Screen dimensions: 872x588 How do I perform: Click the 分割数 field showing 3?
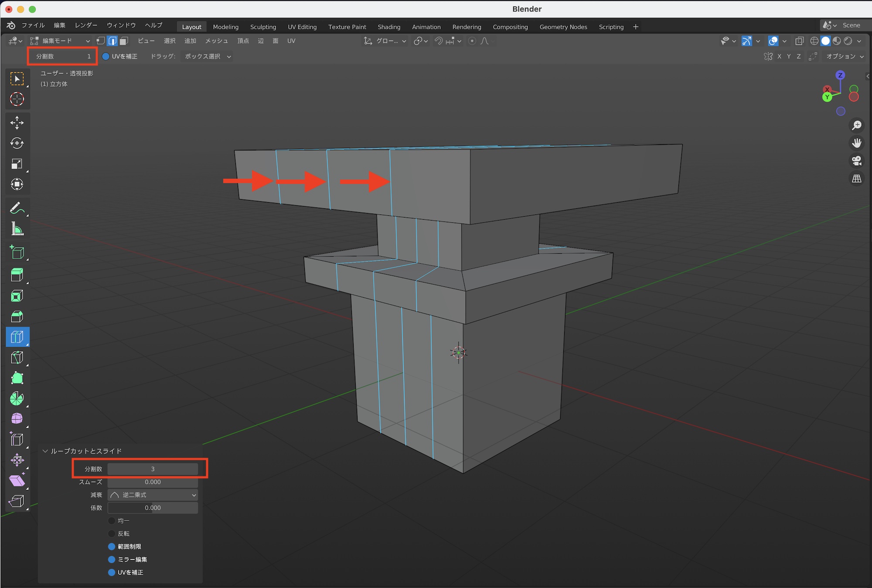(x=153, y=469)
